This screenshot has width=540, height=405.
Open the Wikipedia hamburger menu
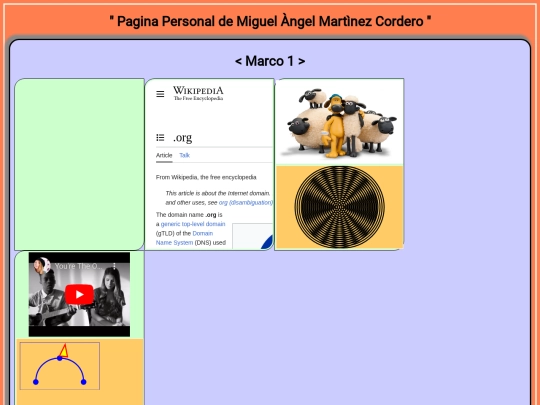(x=160, y=94)
